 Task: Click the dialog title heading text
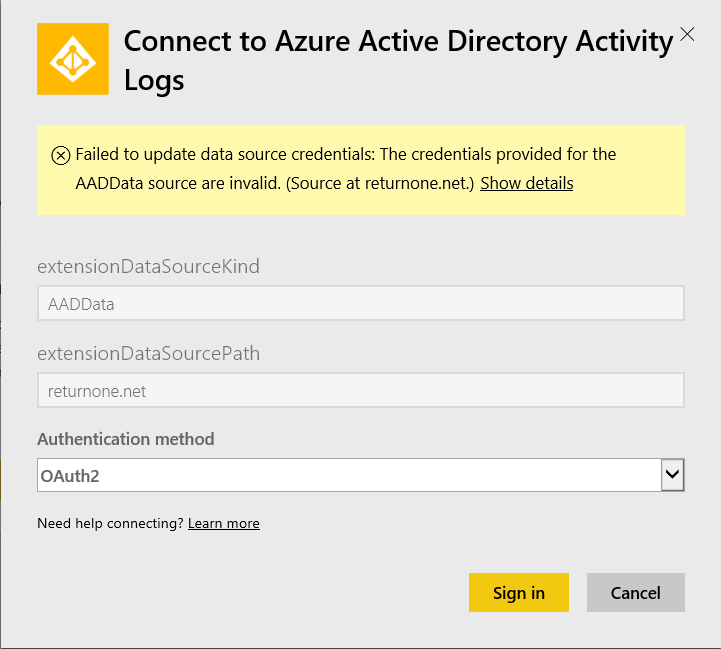pos(398,42)
